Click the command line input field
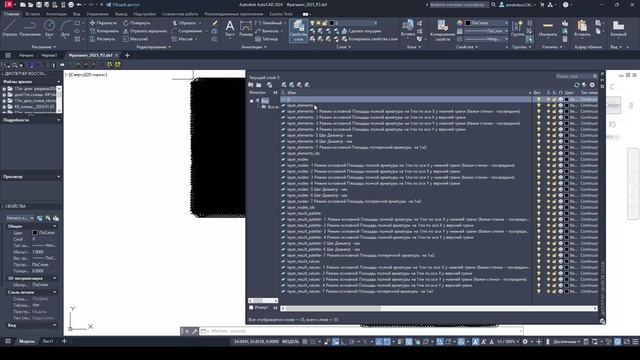Viewport: 640px width, 360px height. click(x=361, y=331)
